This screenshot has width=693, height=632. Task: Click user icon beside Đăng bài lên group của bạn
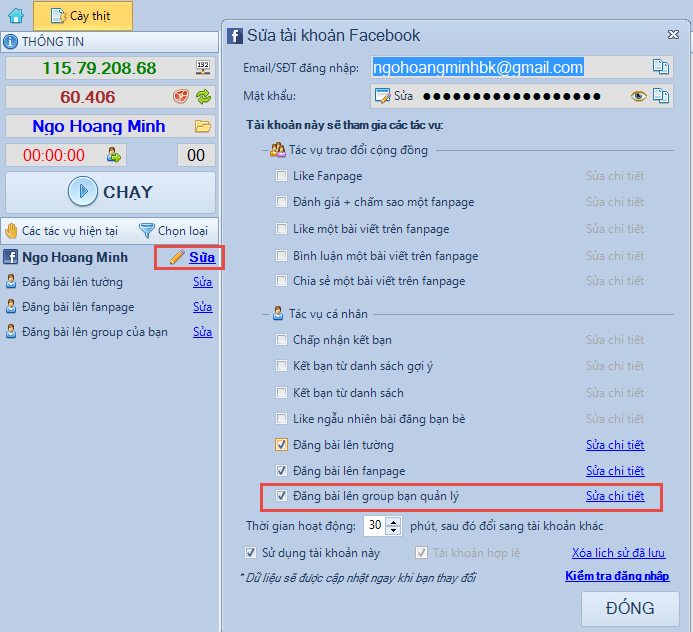pyautogui.click(x=11, y=332)
